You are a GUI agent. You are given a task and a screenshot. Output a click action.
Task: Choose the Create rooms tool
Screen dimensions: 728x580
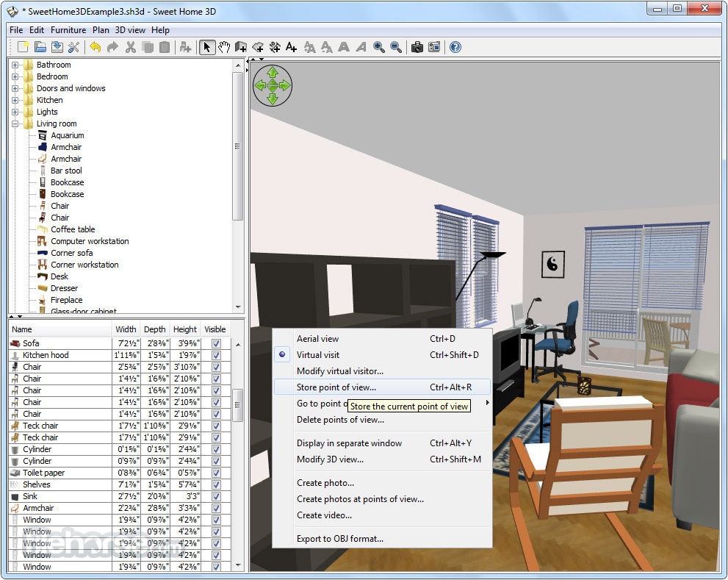pyautogui.click(x=258, y=47)
